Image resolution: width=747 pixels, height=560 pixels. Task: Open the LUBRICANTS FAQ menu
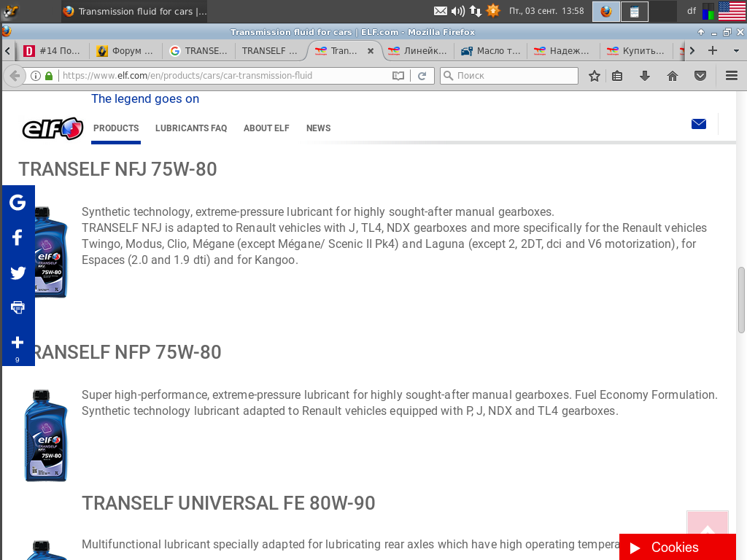click(x=191, y=128)
